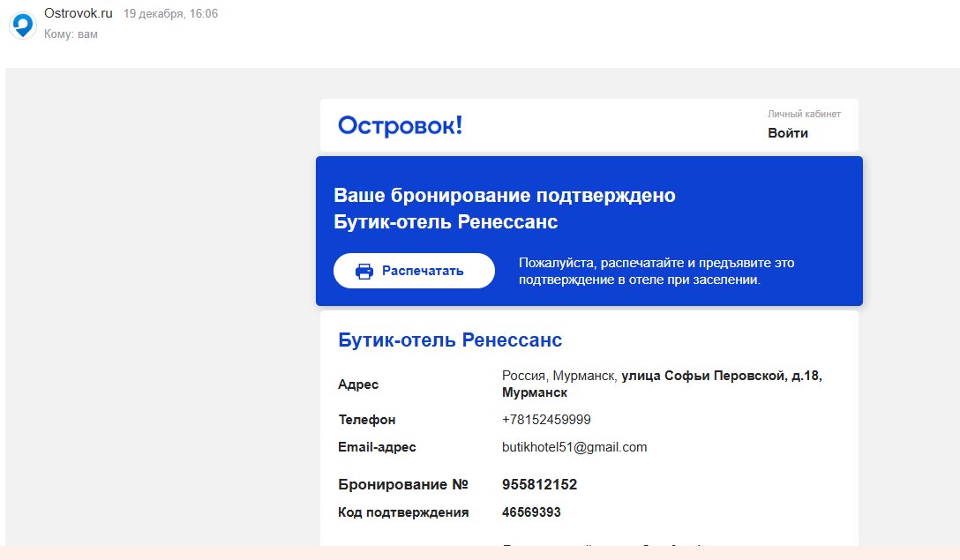Image resolution: width=960 pixels, height=560 pixels.
Task: Click the Код подтверждения label
Action: coord(403,512)
